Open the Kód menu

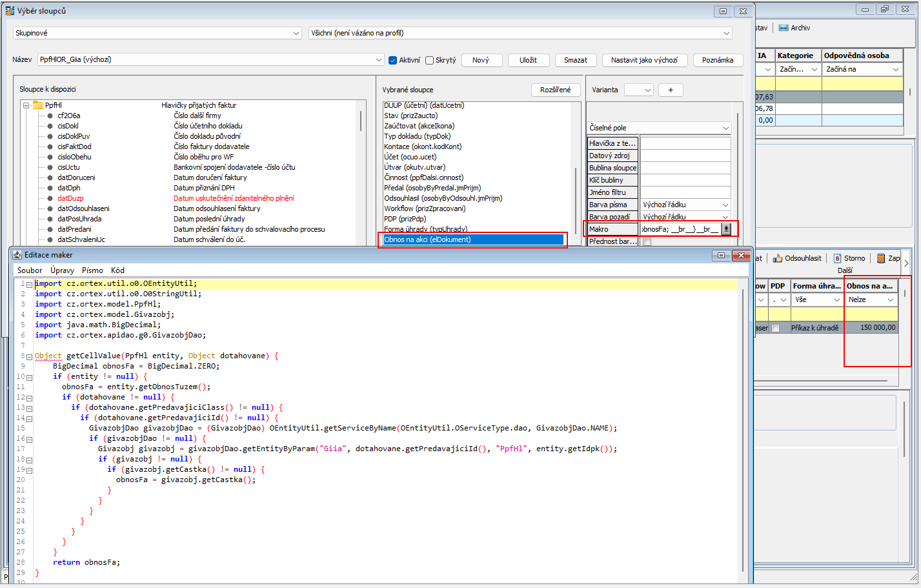coord(117,270)
